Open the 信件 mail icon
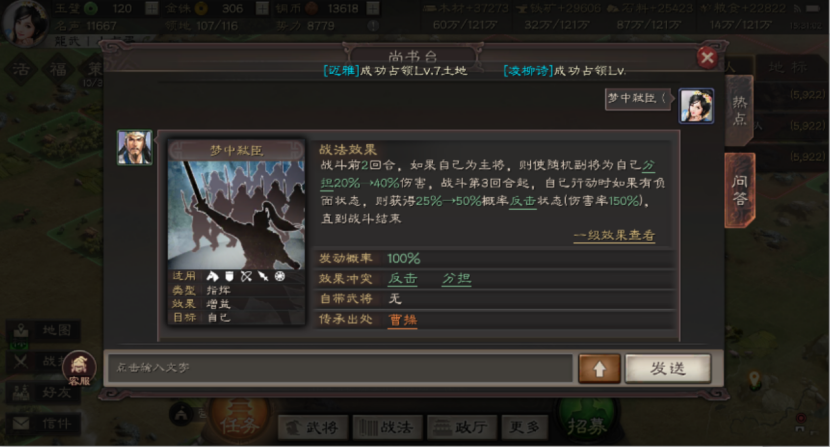The width and height of the screenshot is (831, 447). [x=44, y=424]
